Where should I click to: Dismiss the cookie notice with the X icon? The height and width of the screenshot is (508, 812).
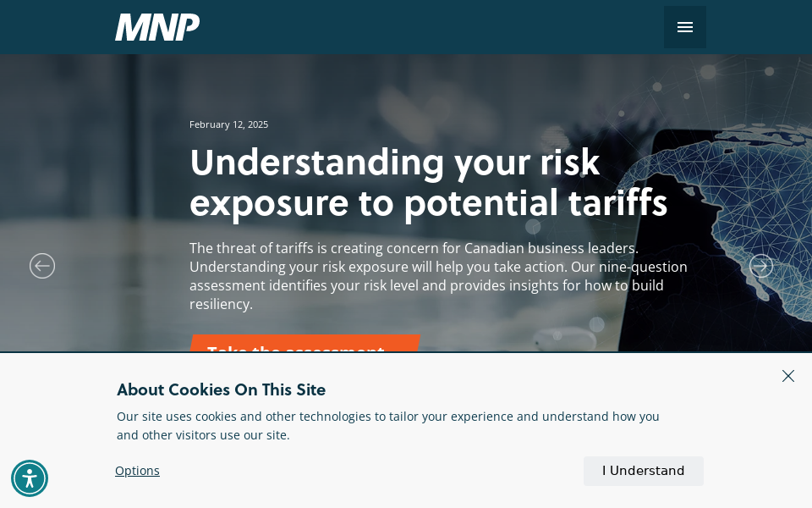click(788, 376)
